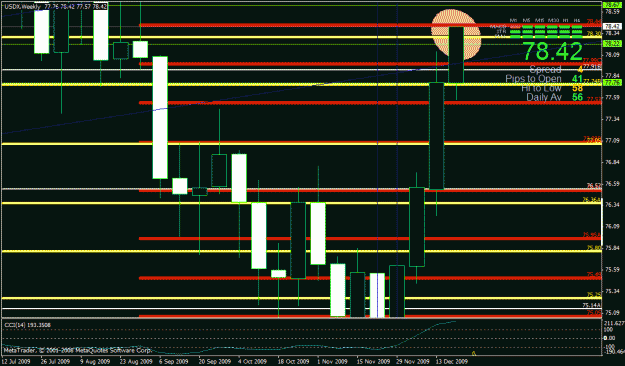
Task: Click the 77.34 price axis label
Action: 612,119
